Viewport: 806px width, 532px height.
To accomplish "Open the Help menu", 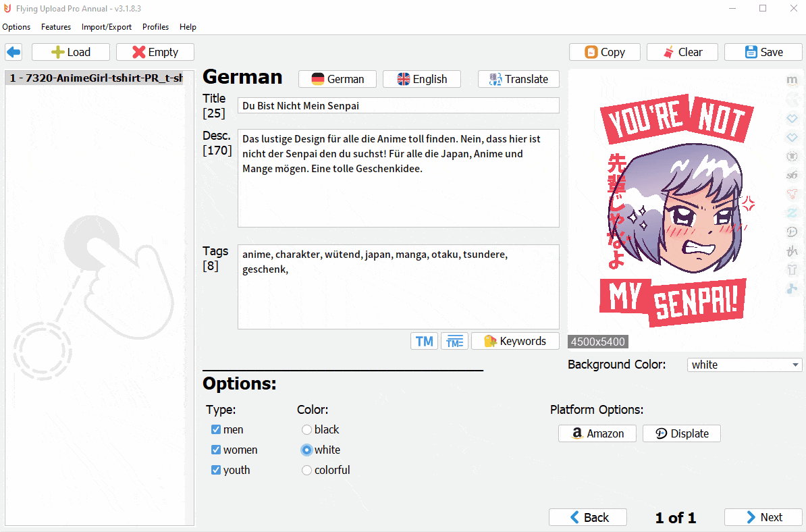I will coord(188,27).
